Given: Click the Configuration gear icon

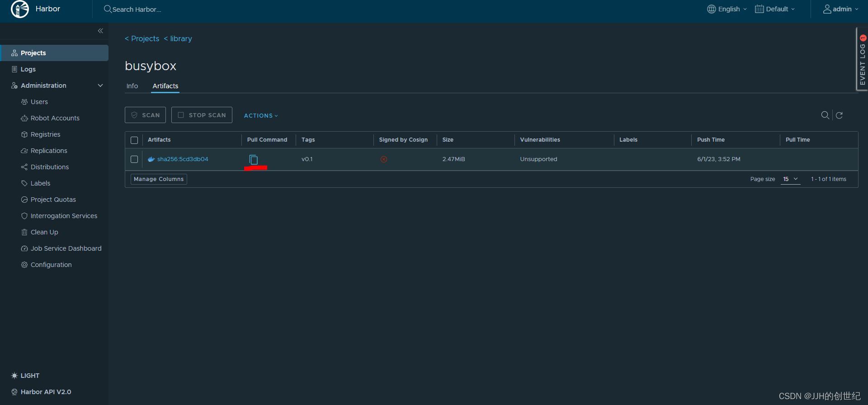Looking at the screenshot, I should click(x=24, y=265).
